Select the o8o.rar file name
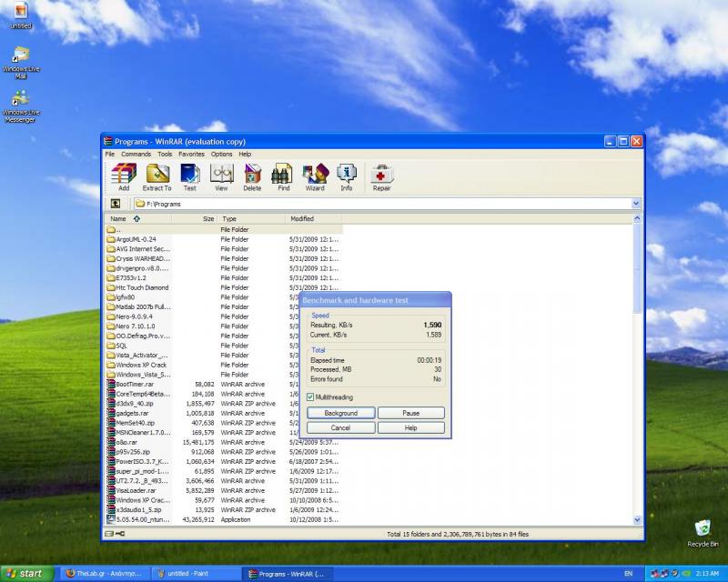The width and height of the screenshot is (728, 582). pyautogui.click(x=126, y=442)
